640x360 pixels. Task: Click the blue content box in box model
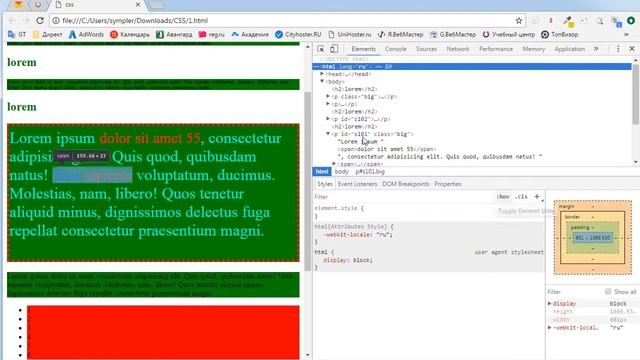point(593,238)
